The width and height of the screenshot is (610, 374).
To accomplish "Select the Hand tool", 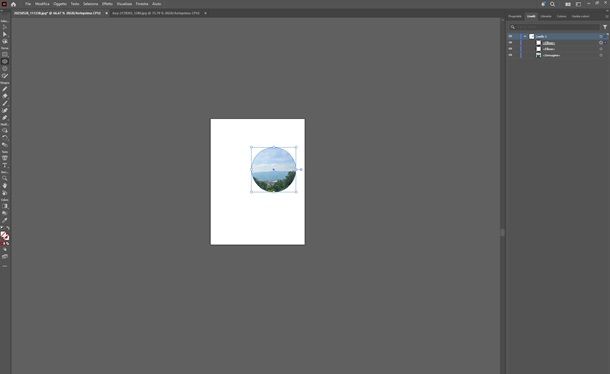I will (5, 186).
